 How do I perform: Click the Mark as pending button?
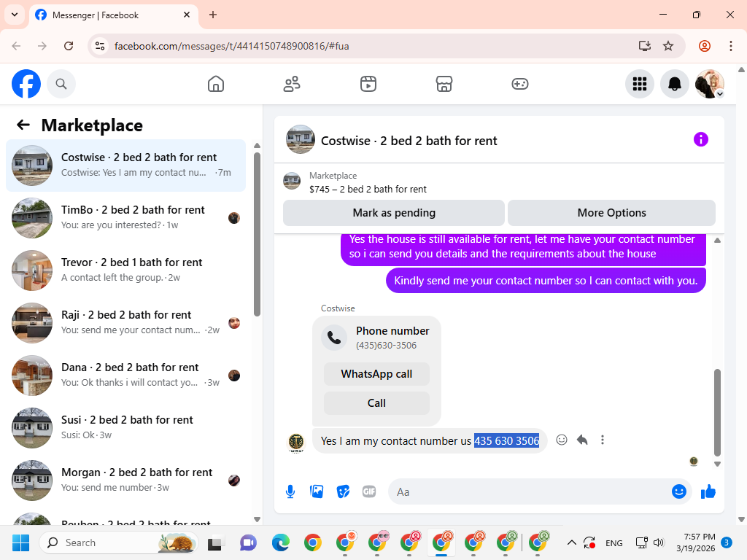point(393,213)
